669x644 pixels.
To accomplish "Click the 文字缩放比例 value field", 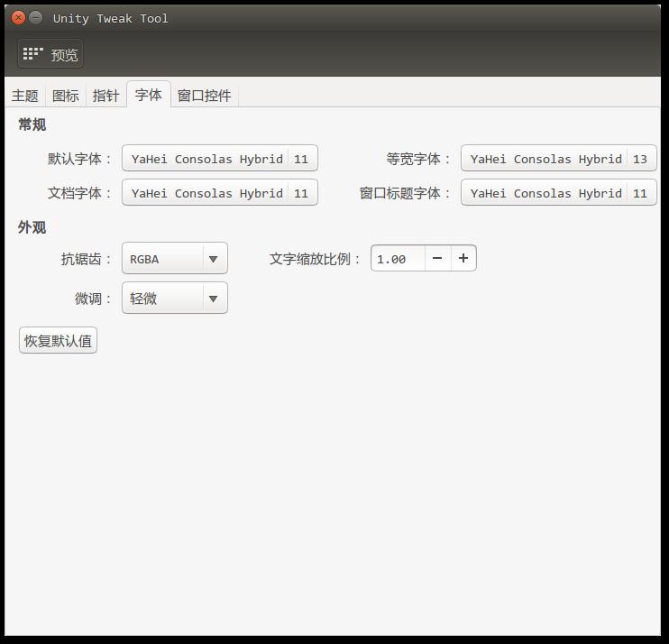I will pyautogui.click(x=397, y=259).
